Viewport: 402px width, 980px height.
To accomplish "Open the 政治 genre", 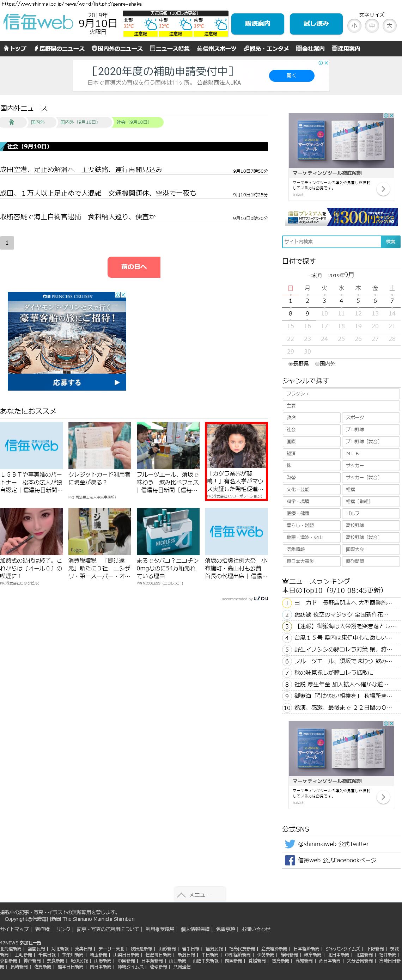I will (311, 418).
